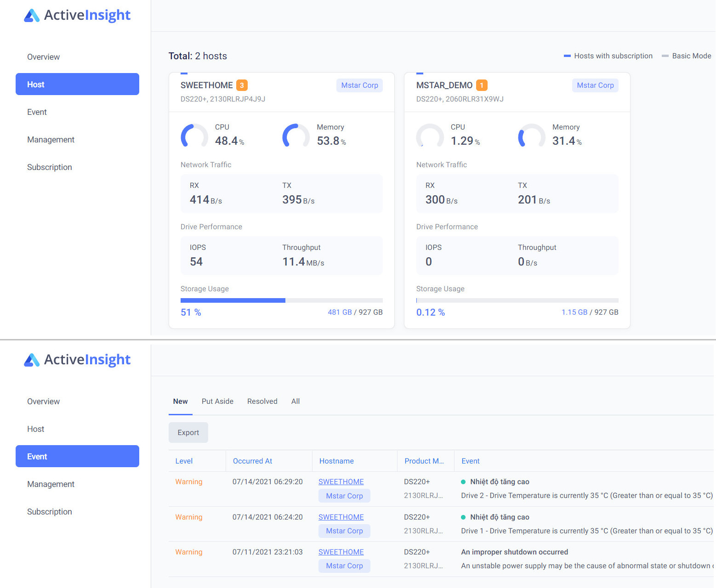Image resolution: width=716 pixels, height=588 pixels.
Task: Switch to the Put Aside tab
Action: (217, 401)
